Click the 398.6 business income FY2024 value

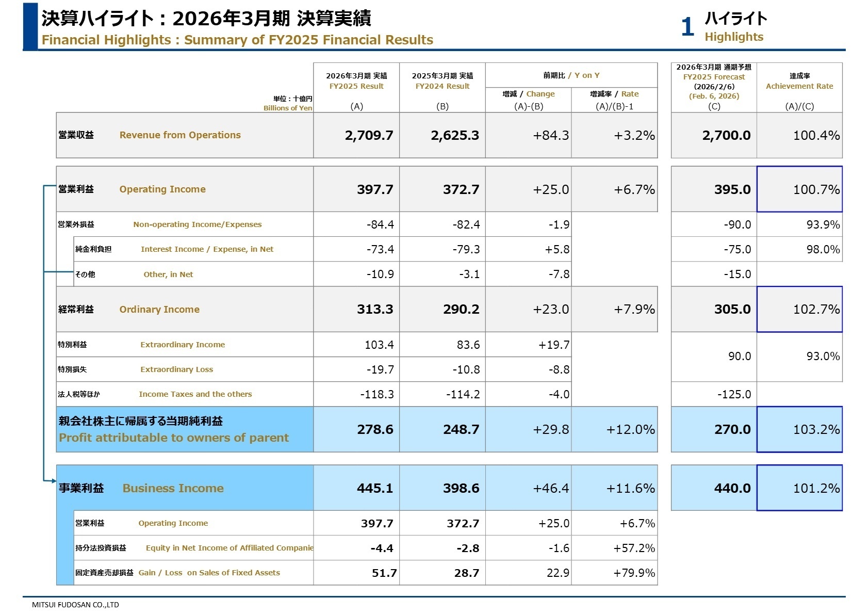[461, 488]
